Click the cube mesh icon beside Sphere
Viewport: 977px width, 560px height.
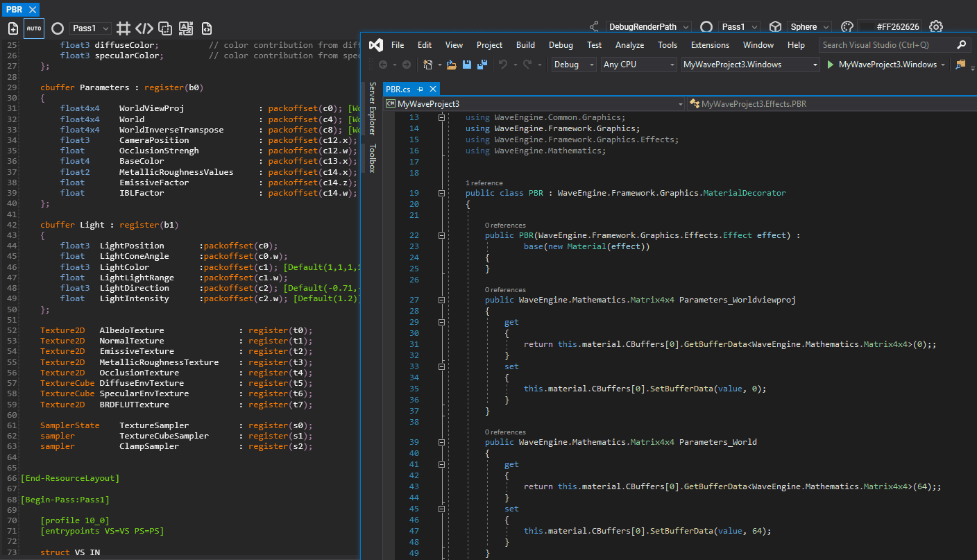tap(775, 27)
